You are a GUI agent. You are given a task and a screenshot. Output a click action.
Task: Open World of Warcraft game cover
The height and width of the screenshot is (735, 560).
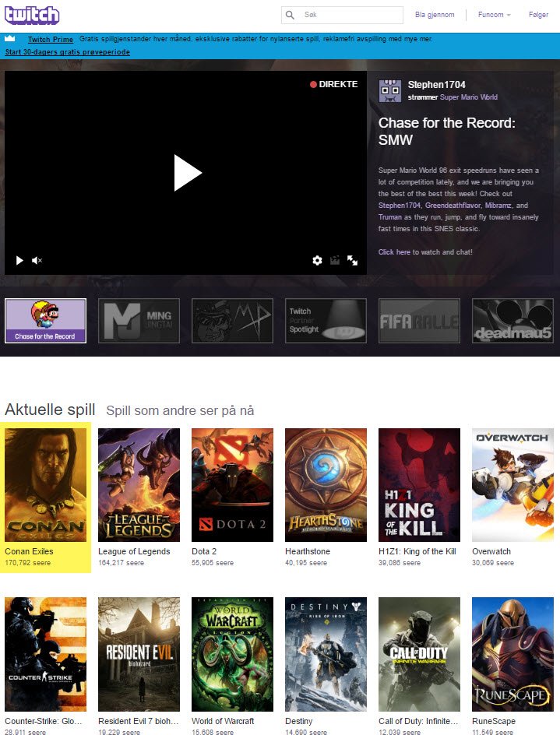pos(232,654)
